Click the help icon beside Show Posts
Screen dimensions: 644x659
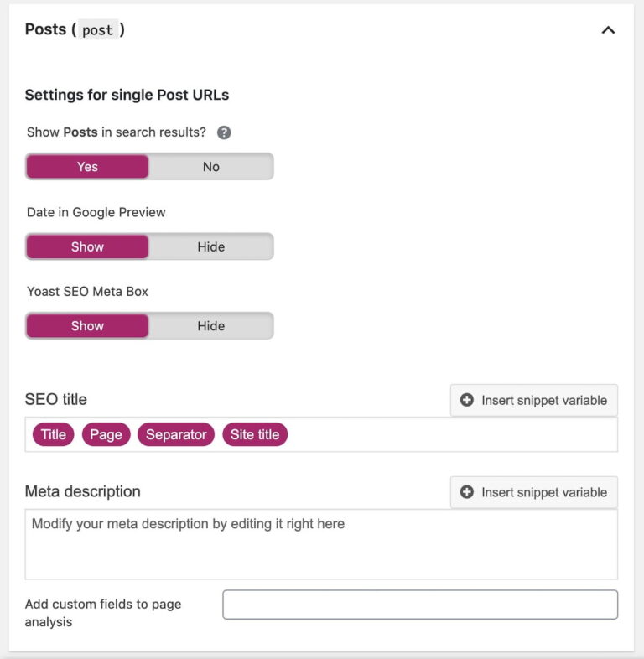pos(224,132)
